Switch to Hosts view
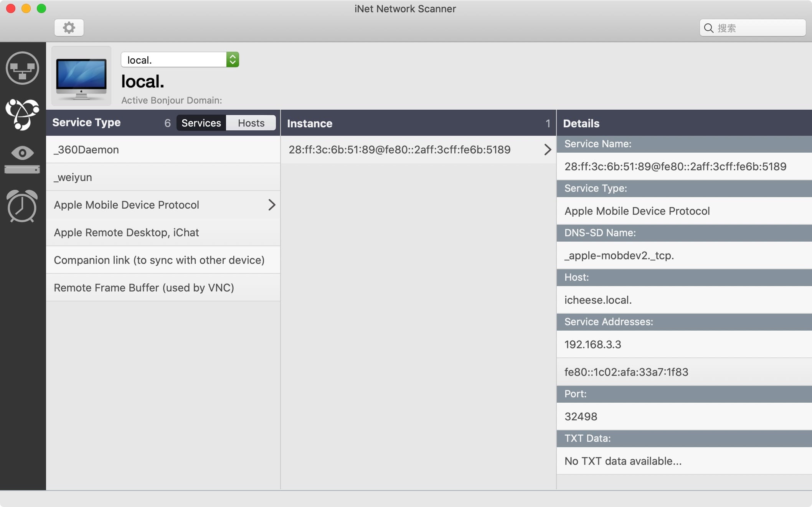The image size is (812, 507). click(251, 123)
